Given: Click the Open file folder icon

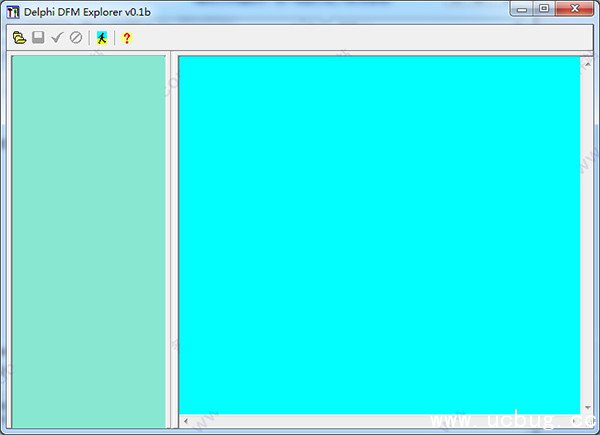Looking at the screenshot, I should point(20,38).
